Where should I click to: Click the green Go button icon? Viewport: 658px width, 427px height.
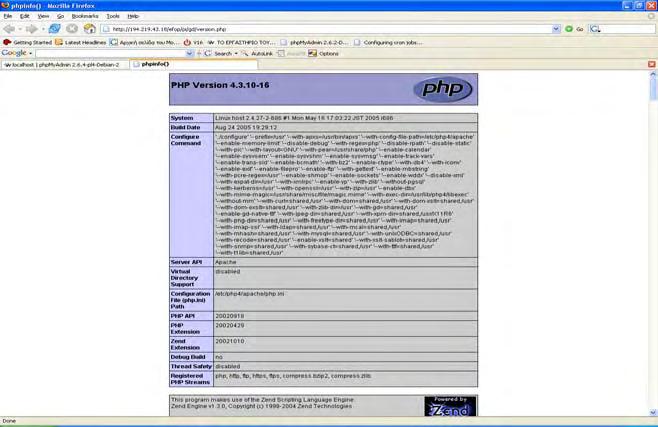click(569, 29)
